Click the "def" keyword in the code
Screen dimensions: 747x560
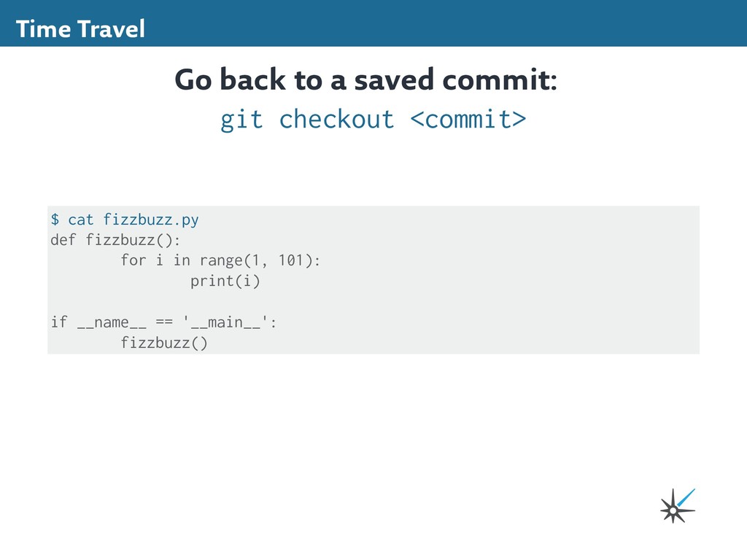(63, 240)
